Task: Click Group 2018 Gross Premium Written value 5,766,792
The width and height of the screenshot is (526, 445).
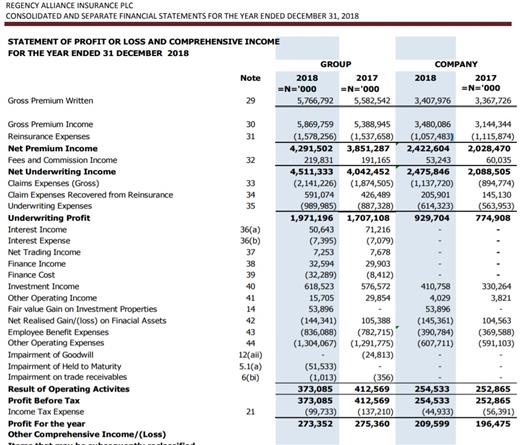Action: [315, 101]
